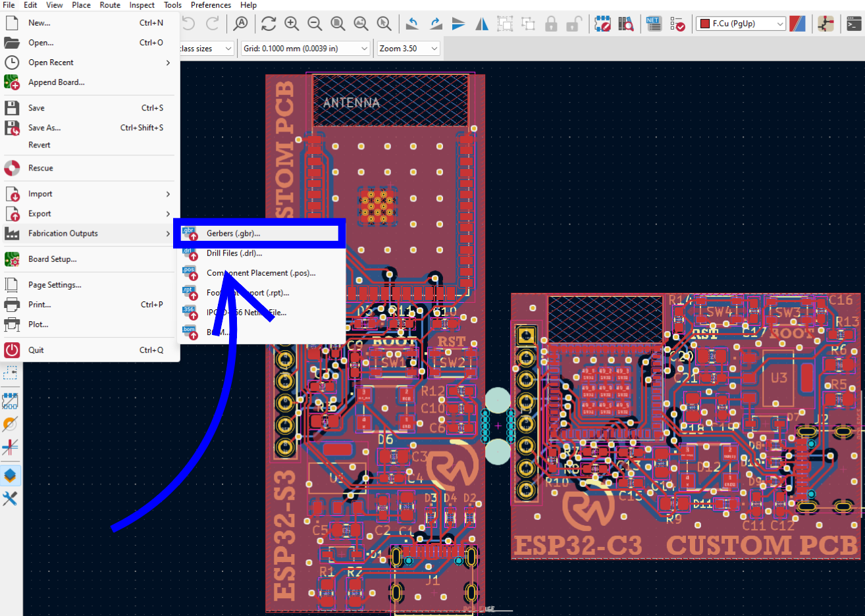Open the Zoom 3.50 dropdown

point(408,49)
